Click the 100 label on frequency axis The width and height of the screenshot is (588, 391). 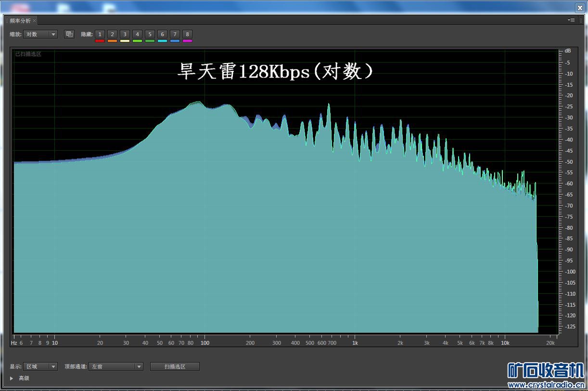[x=205, y=343]
